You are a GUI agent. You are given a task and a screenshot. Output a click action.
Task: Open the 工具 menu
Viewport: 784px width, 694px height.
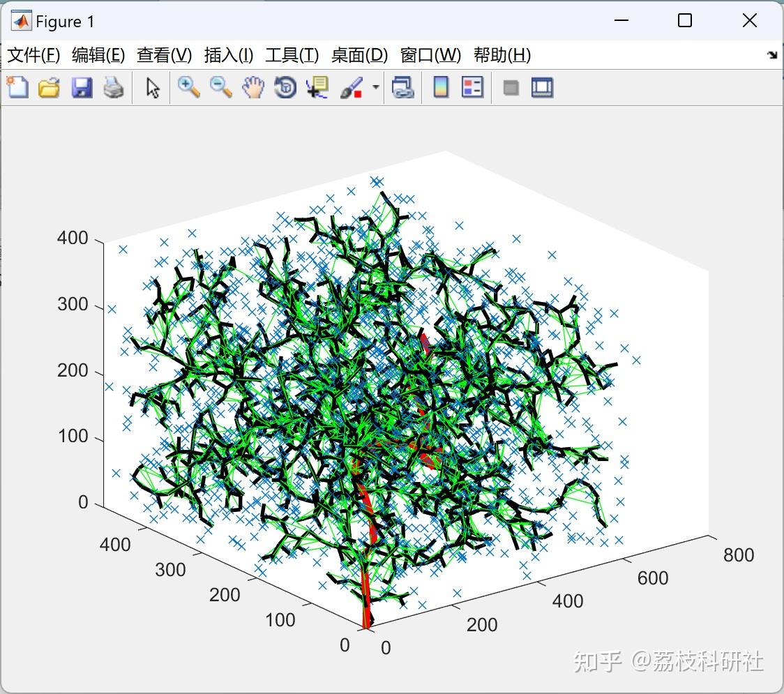pos(291,54)
